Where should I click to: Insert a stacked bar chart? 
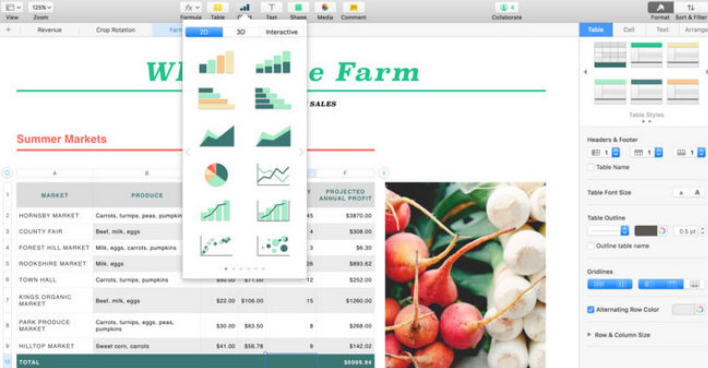273,98
